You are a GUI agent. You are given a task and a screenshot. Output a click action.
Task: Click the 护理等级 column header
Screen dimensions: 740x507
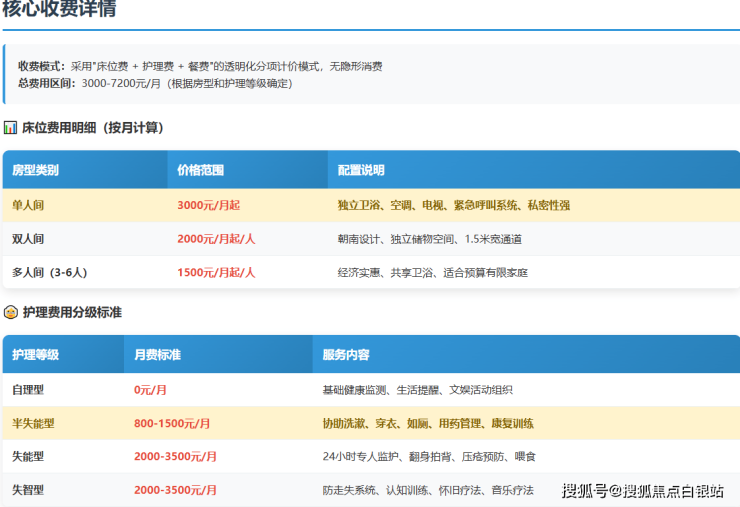tap(36, 355)
